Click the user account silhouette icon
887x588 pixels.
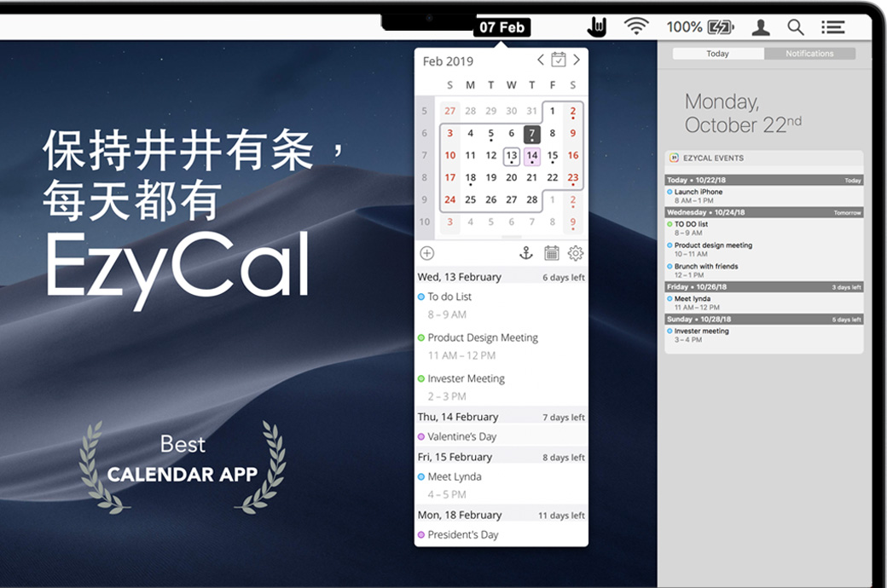coord(761,27)
